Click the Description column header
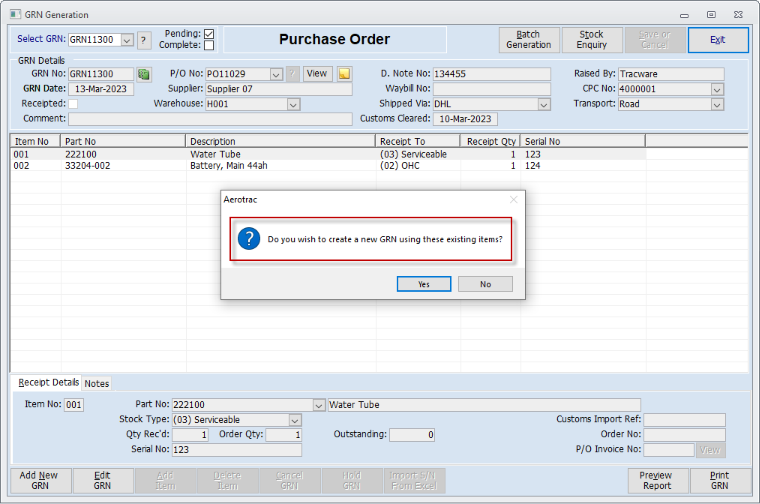Image resolution: width=760 pixels, height=504 pixels. [x=281, y=142]
